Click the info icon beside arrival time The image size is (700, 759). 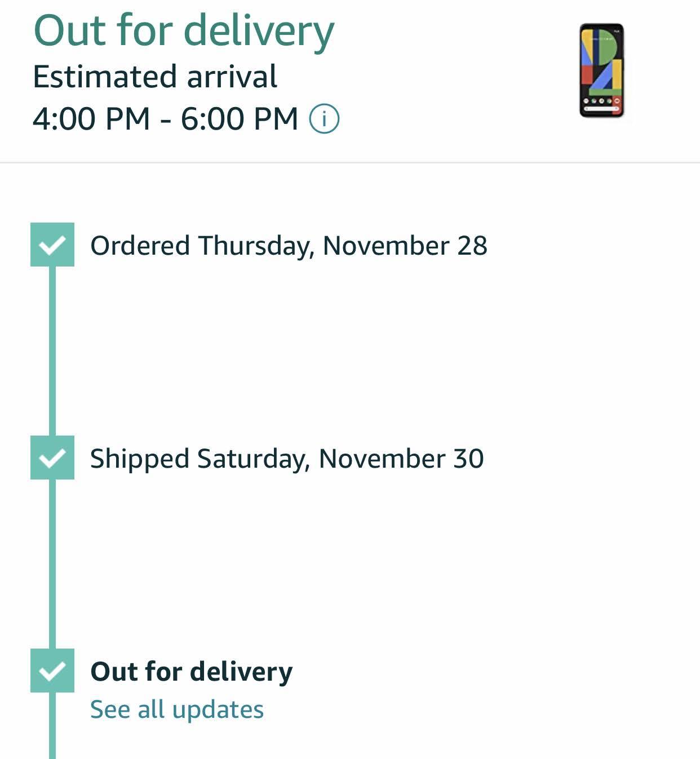(x=324, y=119)
